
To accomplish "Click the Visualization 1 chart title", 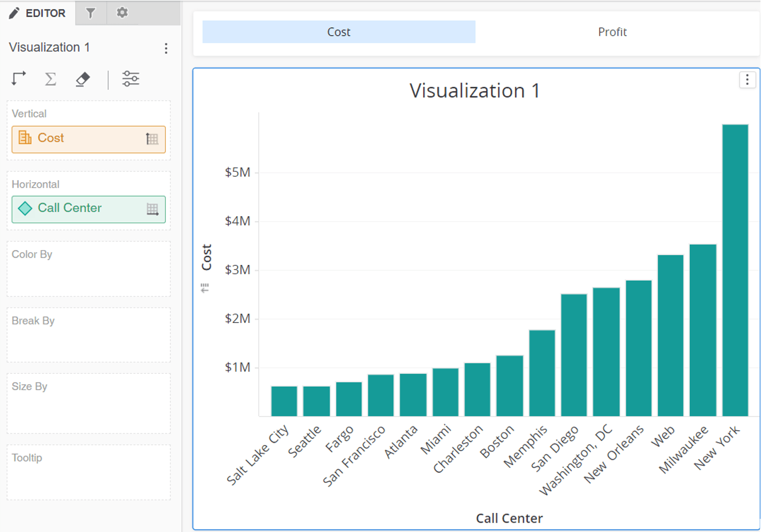I will click(475, 90).
